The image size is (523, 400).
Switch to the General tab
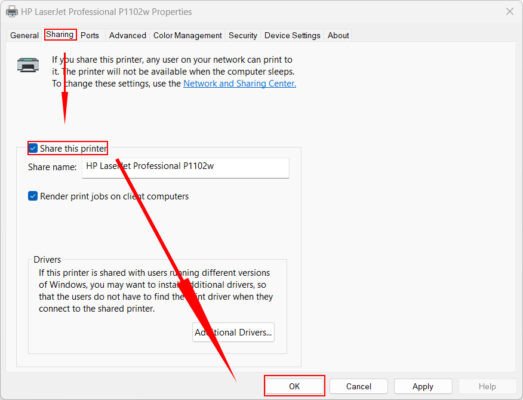24,35
